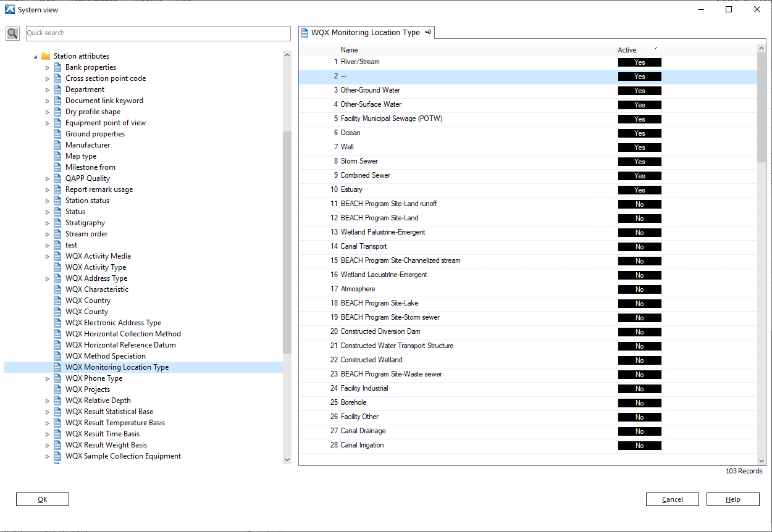This screenshot has height=532, width=772.
Task: Select the Constructed Wetland row name
Action: point(371,360)
